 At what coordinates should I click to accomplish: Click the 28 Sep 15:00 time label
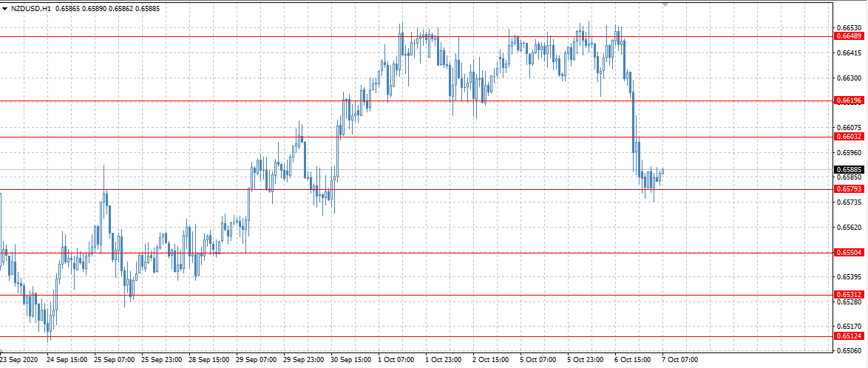[x=208, y=360]
